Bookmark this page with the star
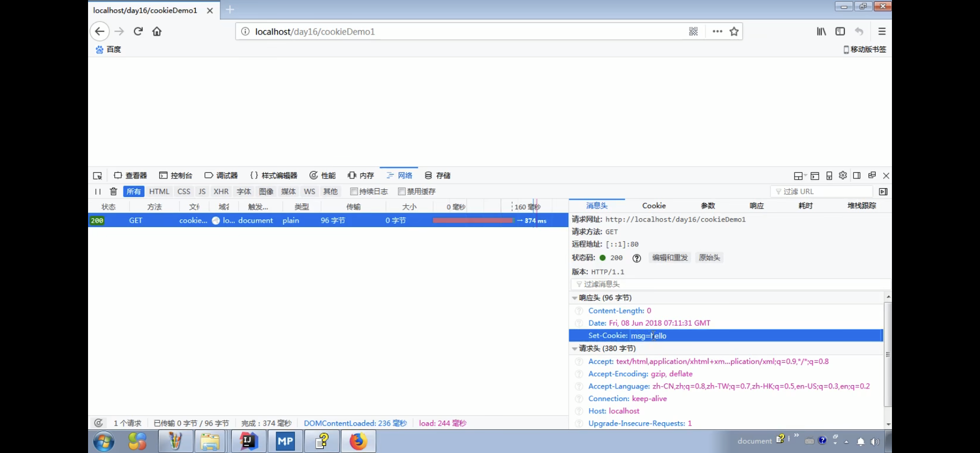Viewport: 980px width, 453px height. [734, 32]
